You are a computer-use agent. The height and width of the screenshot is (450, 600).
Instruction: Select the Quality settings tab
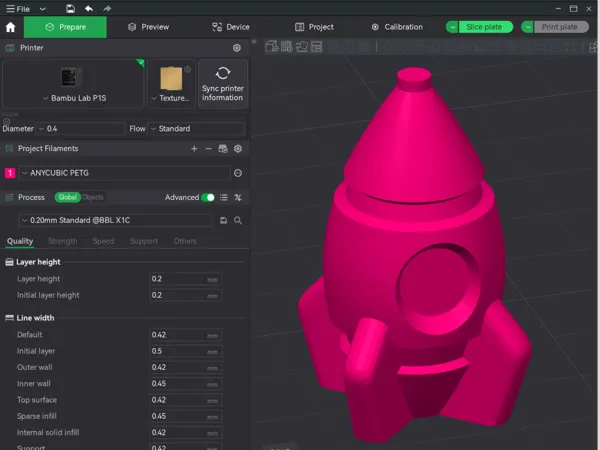click(20, 241)
